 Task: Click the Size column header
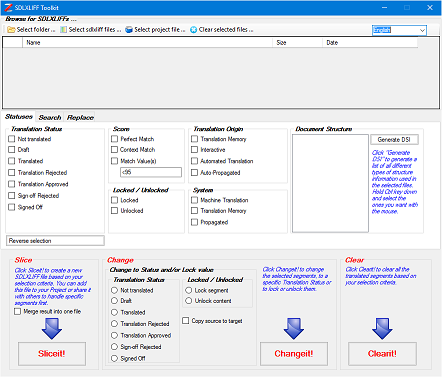[297, 42]
